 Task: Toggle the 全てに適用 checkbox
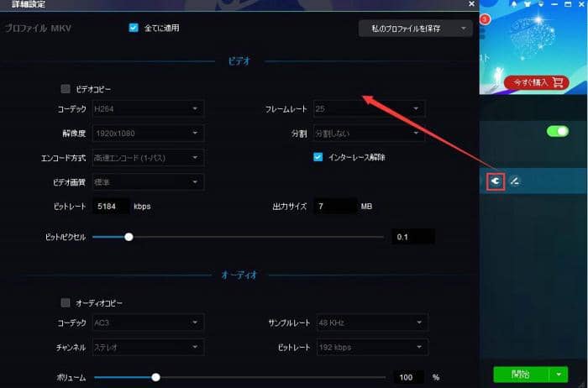(x=134, y=28)
